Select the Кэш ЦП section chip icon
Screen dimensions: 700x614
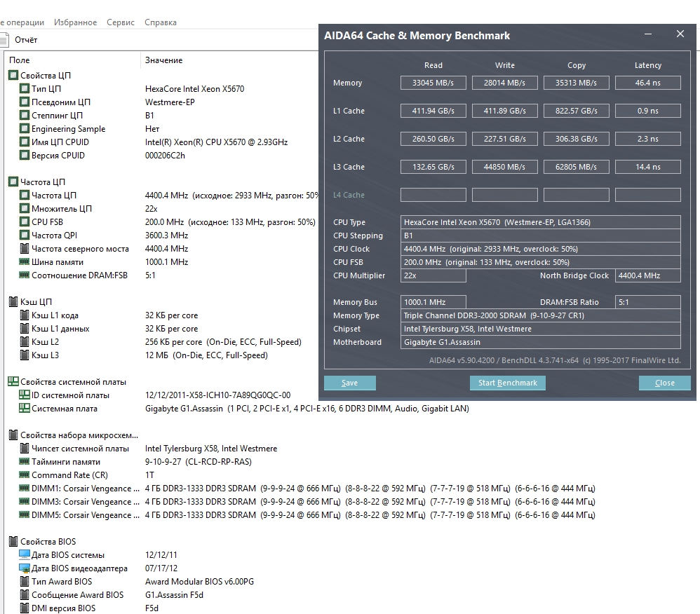coord(13,301)
